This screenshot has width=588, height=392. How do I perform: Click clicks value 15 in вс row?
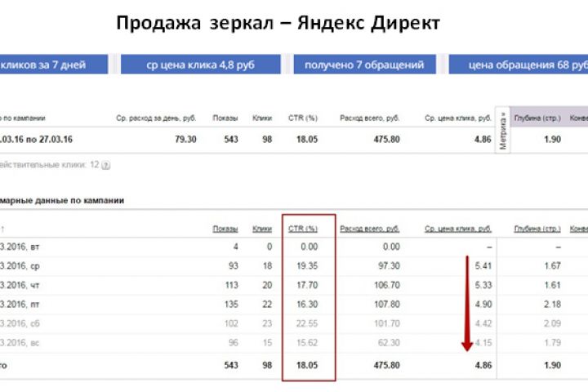coord(267,342)
